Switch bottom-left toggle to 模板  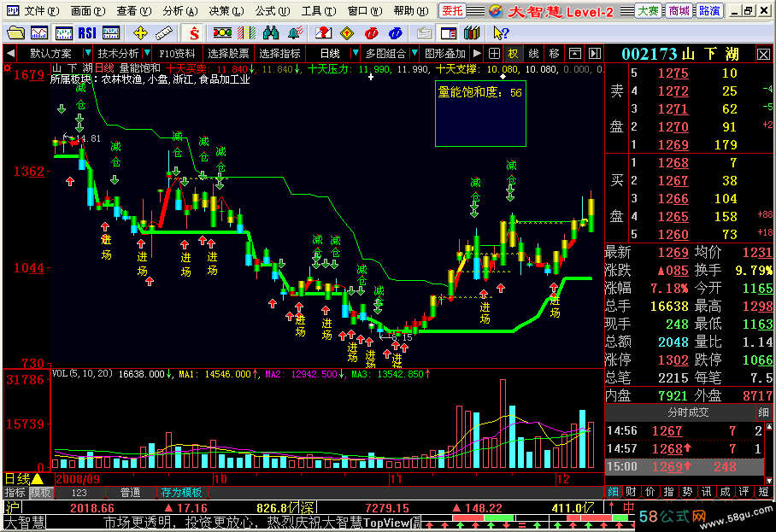(40, 493)
